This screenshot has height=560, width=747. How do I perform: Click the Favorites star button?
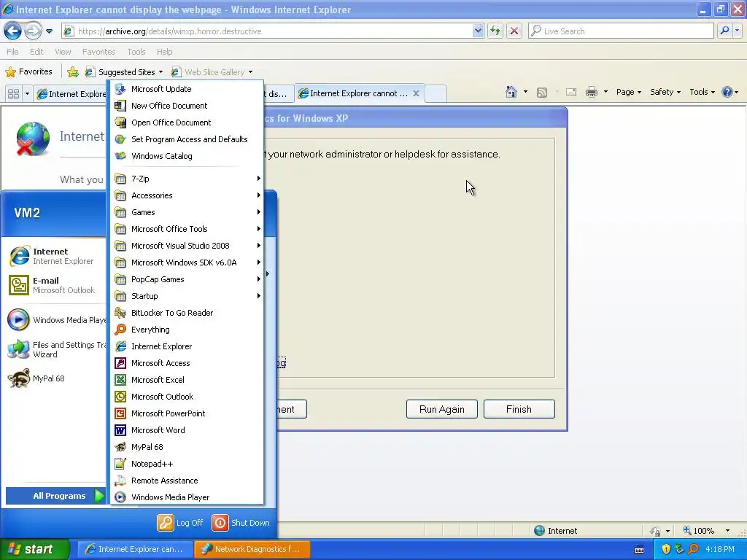[x=28, y=72]
